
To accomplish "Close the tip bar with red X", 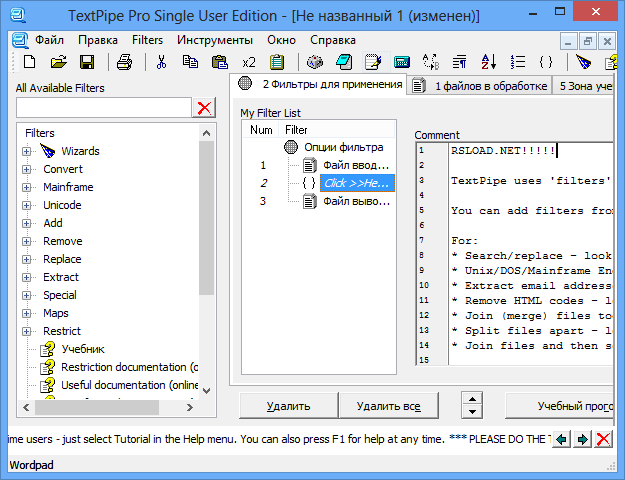I will point(603,439).
